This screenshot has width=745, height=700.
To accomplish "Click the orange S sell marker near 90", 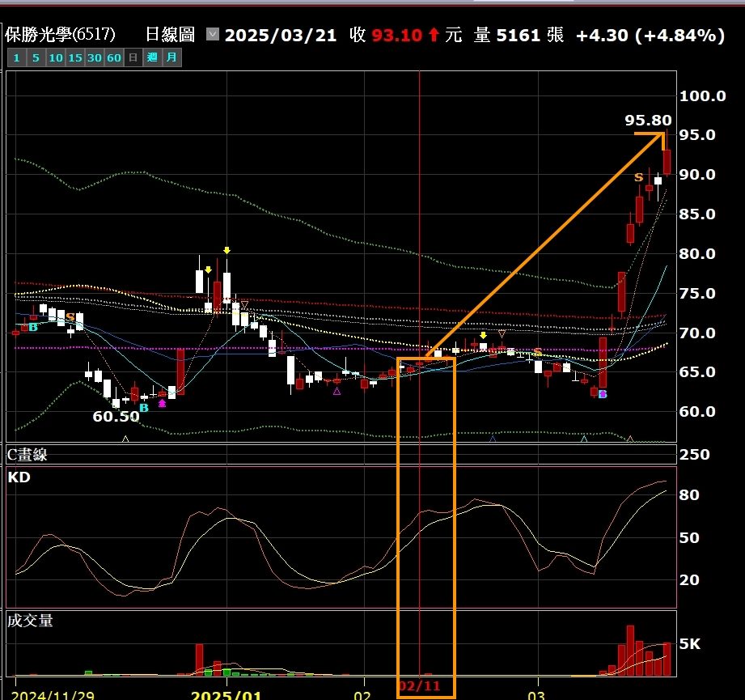I will [638, 177].
